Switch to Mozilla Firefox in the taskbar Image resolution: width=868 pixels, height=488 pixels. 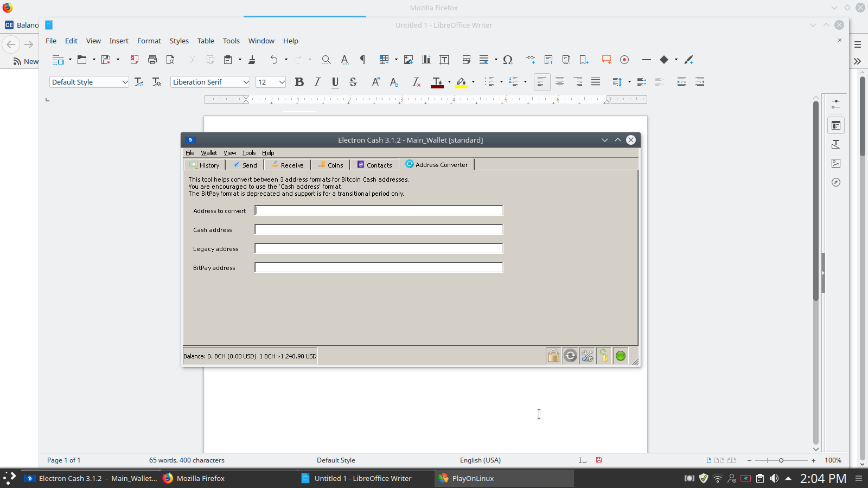tap(228, 478)
